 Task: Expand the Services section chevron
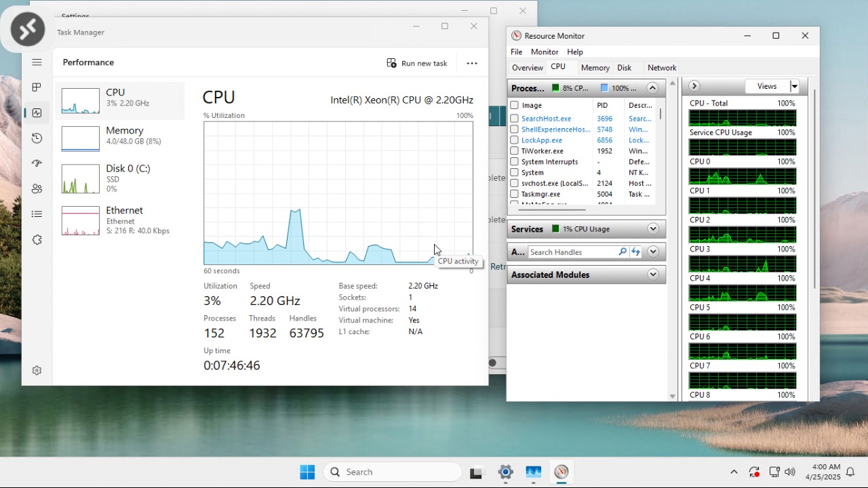coord(652,229)
